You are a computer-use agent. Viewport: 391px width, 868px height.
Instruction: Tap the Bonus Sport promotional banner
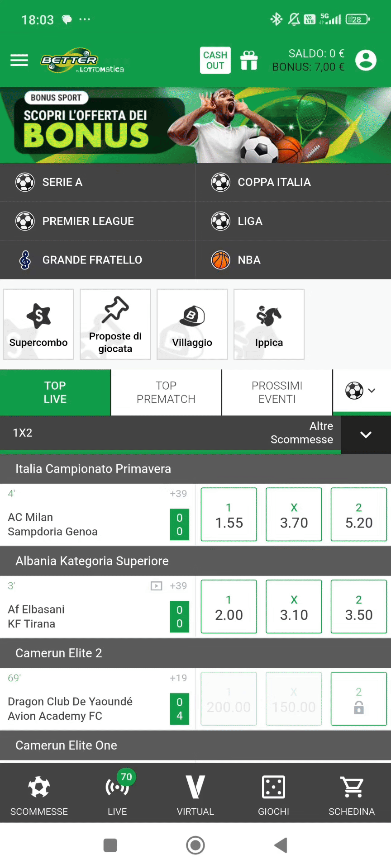coord(195,125)
